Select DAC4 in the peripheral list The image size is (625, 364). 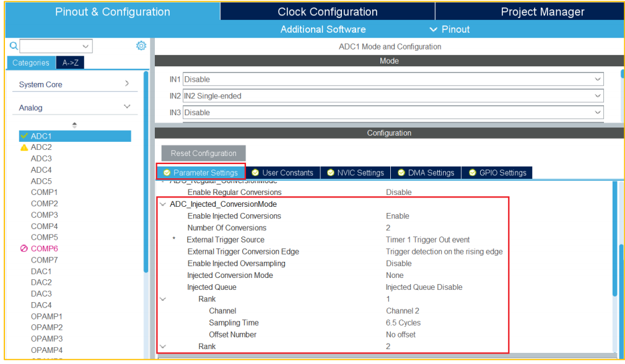41,305
